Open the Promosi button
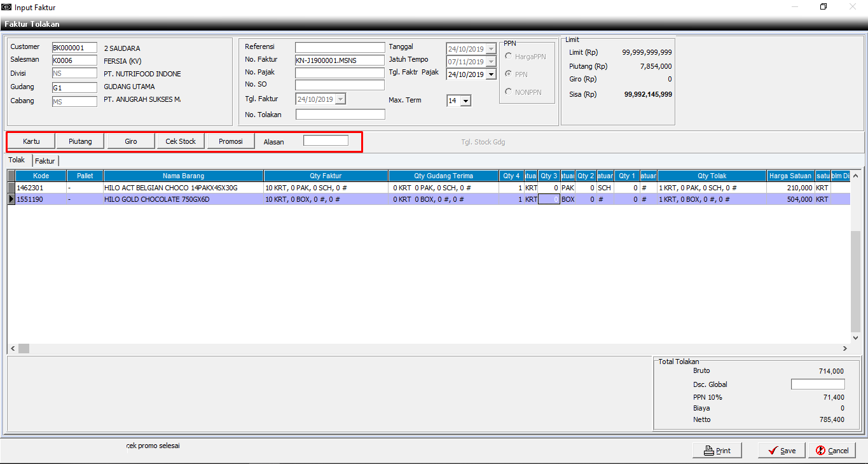This screenshot has width=868, height=464. tap(230, 141)
